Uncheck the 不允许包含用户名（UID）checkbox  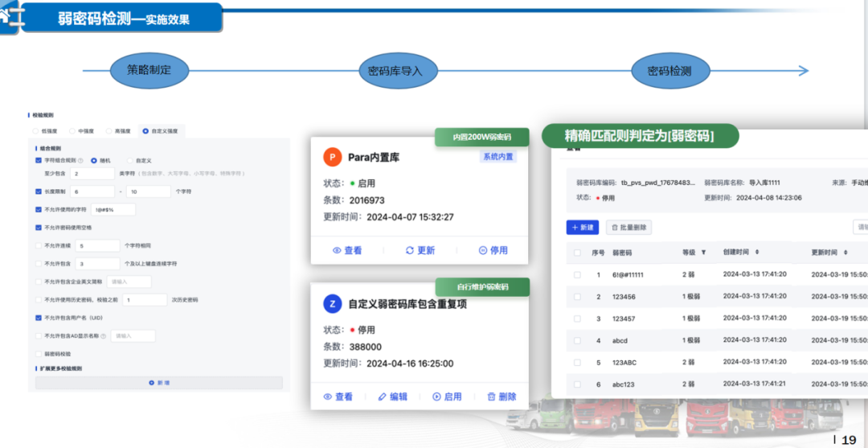click(39, 318)
